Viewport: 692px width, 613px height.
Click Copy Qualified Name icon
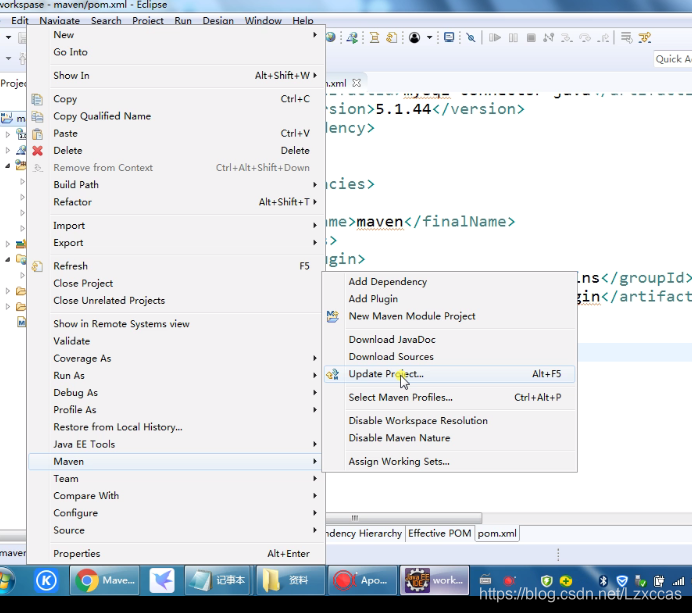coord(38,117)
